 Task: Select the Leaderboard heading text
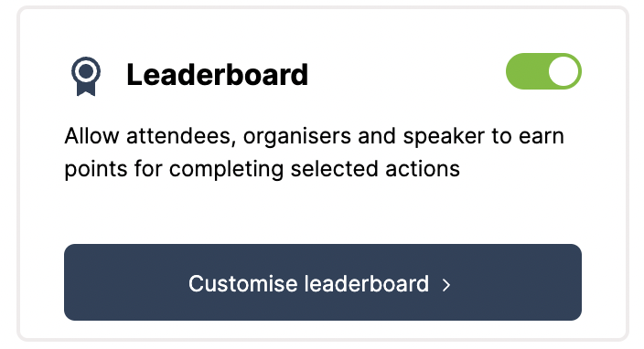[x=218, y=75]
